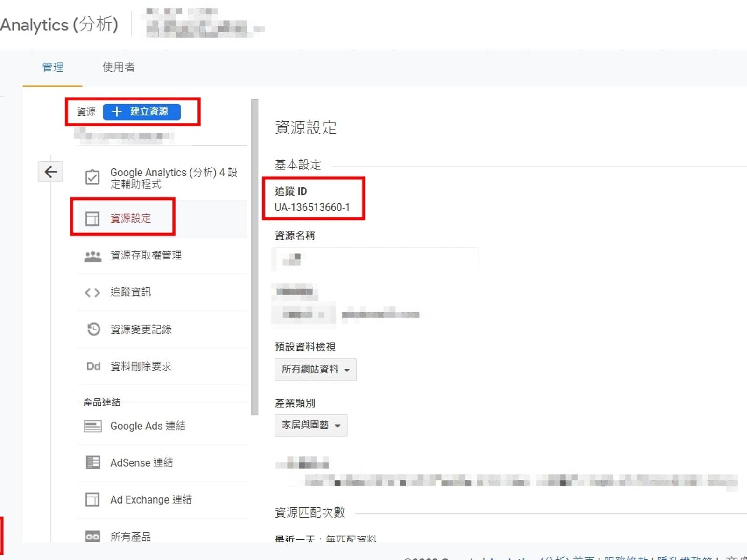
Task: Click the Dd icon for 資料刪除要求
Action: click(x=93, y=366)
